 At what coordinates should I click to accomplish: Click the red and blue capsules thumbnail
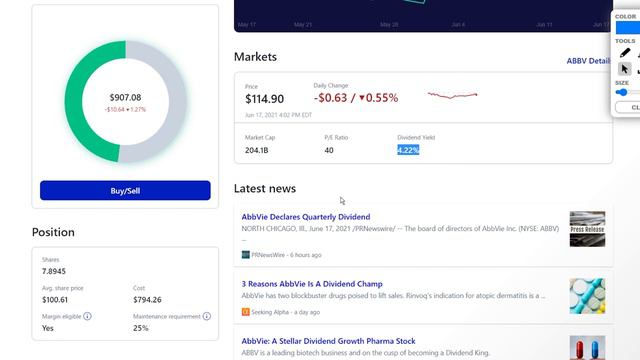pos(587,348)
